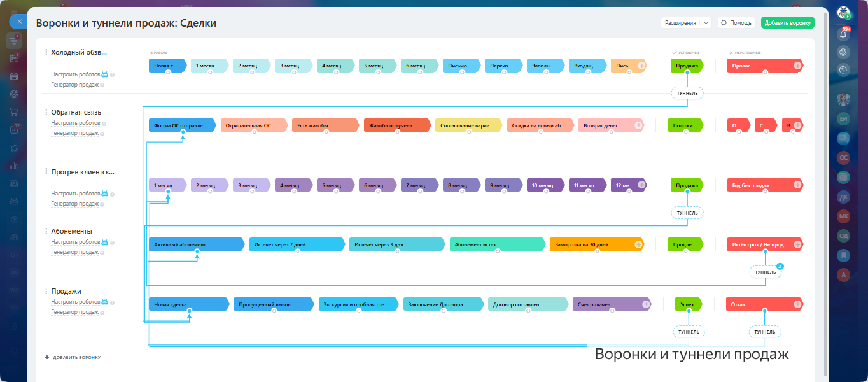Click the Истечет через 7 дней stage
The width and height of the screenshot is (868, 382).
coord(297,244)
